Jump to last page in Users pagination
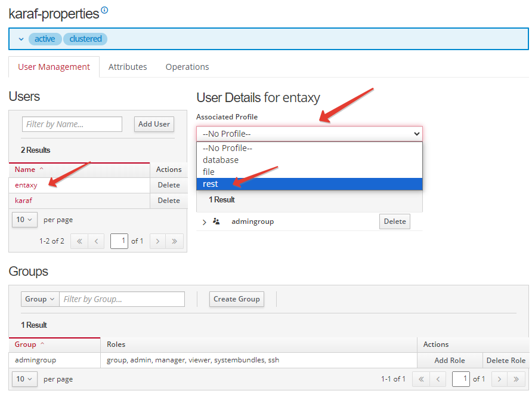The width and height of the screenshot is (532, 400). 175,241
